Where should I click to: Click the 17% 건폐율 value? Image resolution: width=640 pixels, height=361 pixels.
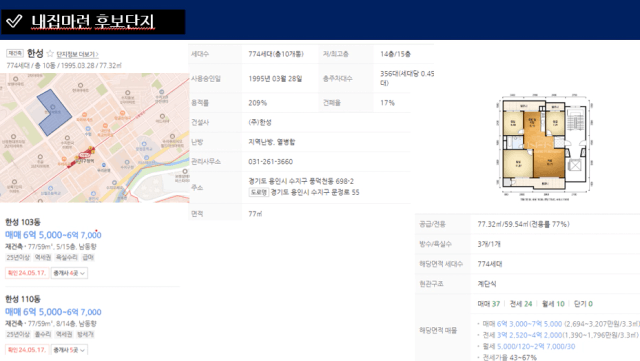(x=387, y=103)
